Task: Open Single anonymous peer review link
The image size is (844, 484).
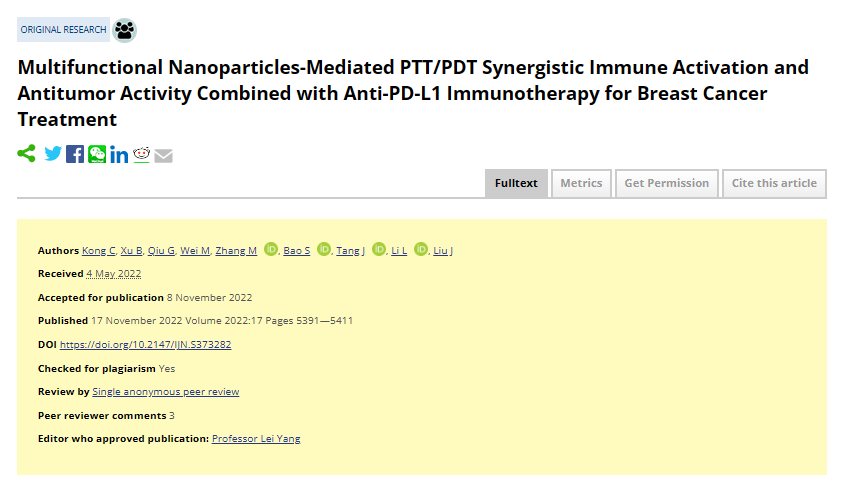Action: click(x=166, y=392)
